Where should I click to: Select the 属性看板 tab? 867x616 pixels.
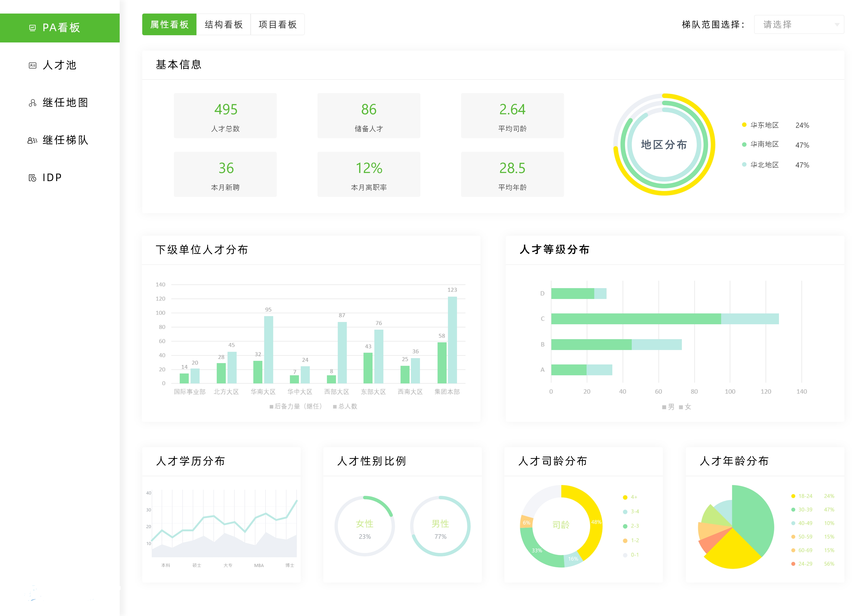[170, 25]
